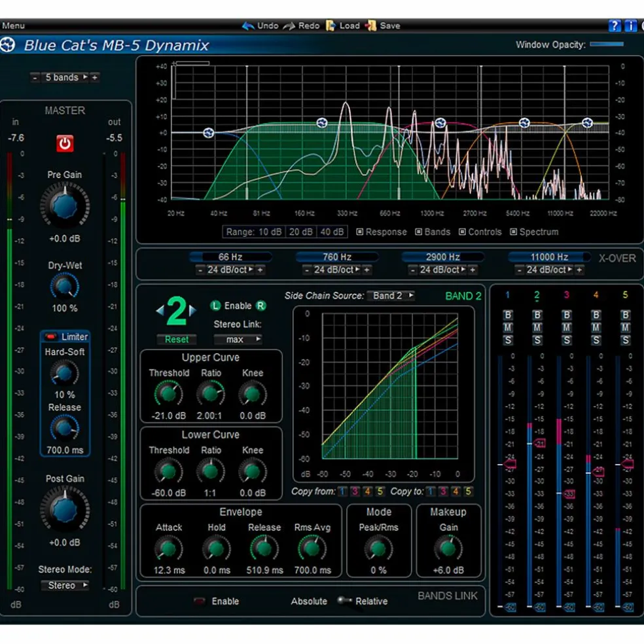This screenshot has width=644, height=644.
Task: Solo band 5 with S button
Action: [626, 340]
